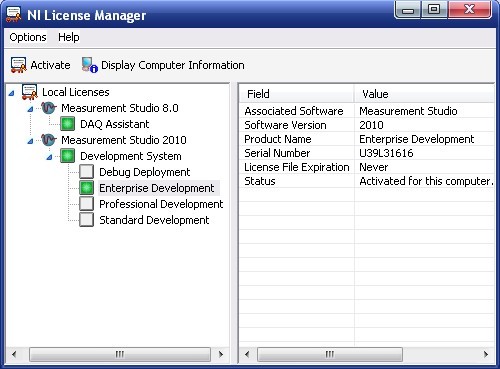Click the Measurement Studio 8.0 waveform icon

tap(49, 108)
